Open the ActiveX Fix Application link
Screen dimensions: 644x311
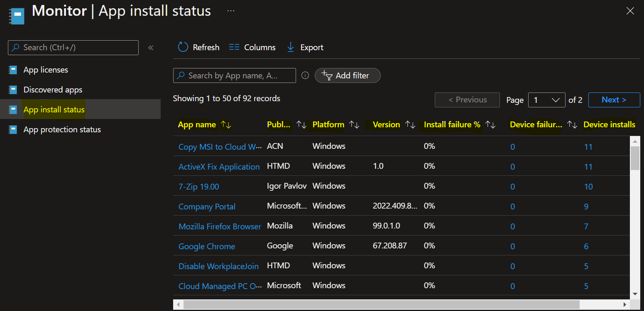[x=219, y=167]
